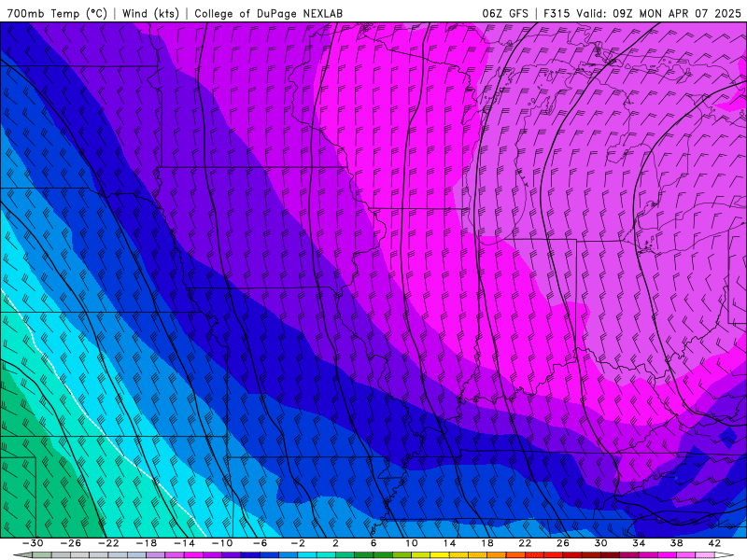Click the -2 color scale label
This screenshot has height=560, width=747.
pyautogui.click(x=298, y=543)
